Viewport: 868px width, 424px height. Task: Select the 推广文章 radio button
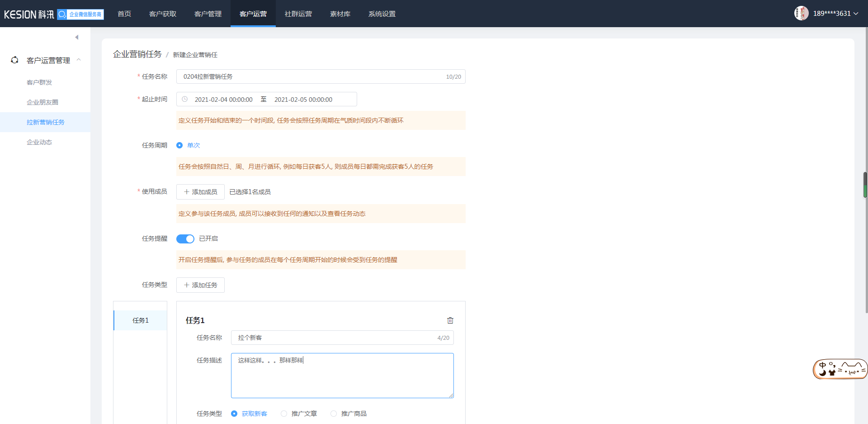[x=284, y=414]
